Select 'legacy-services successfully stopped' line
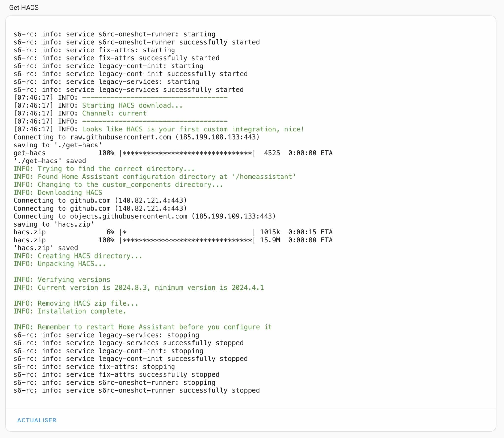This screenshot has height=438, width=504. pos(128,343)
